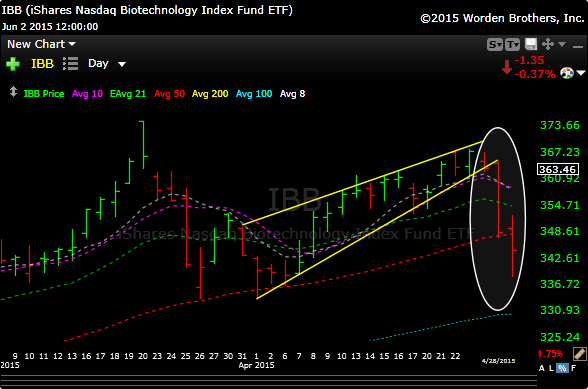Click the 373.66 price axis value
The height and width of the screenshot is (389, 588).
coord(560,125)
